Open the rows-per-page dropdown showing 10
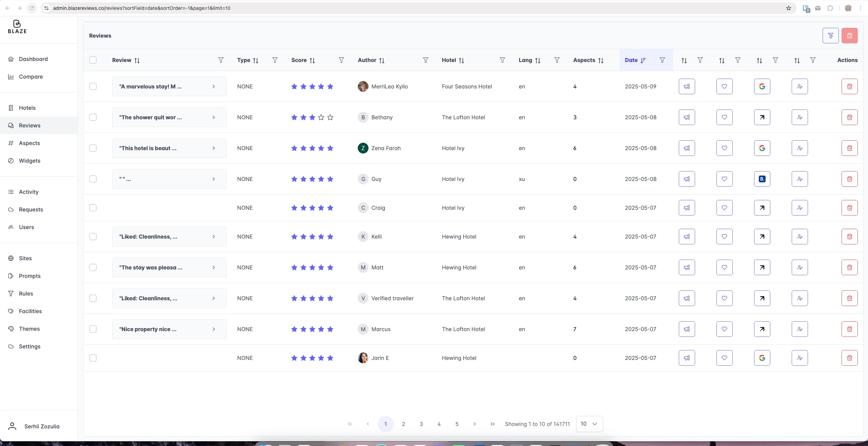 point(589,424)
